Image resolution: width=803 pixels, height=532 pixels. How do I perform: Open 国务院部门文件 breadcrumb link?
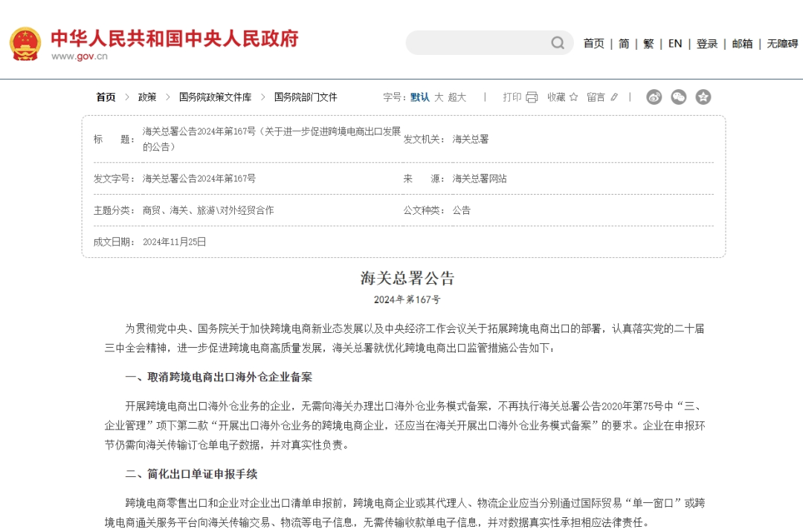coord(306,97)
